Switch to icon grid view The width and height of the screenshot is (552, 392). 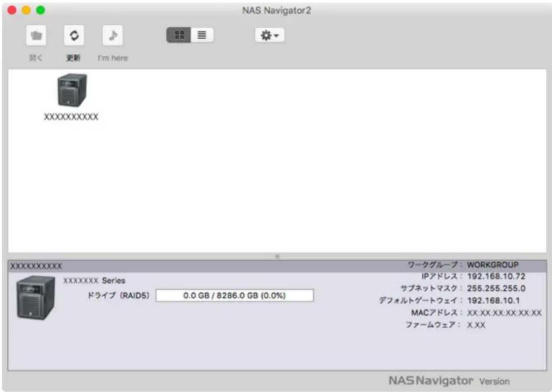click(179, 35)
